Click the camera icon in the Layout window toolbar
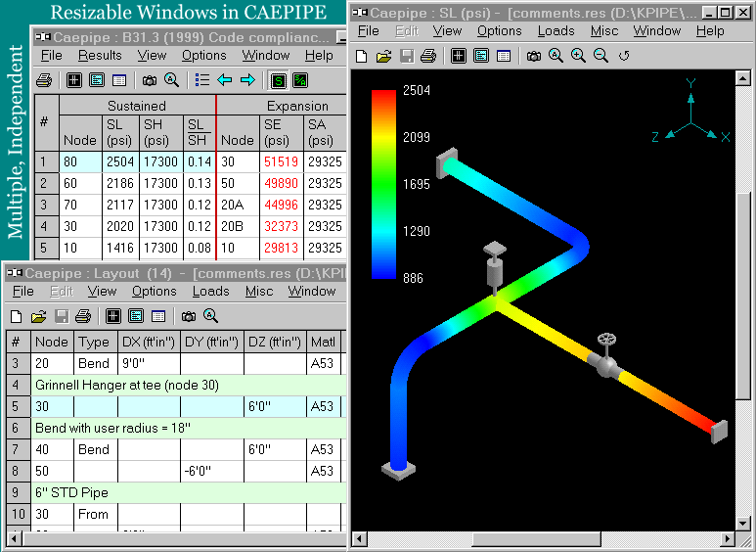 point(189,316)
